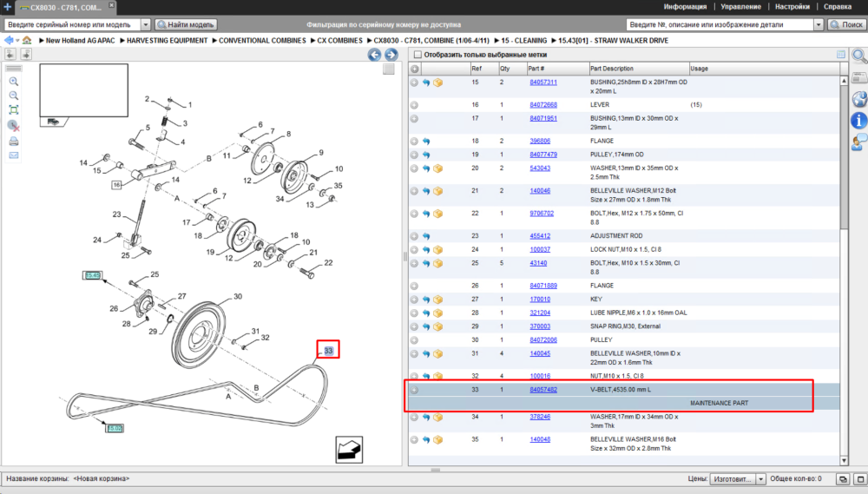868x494 pixels.
Task: Expand tree panel right arrow button
Action: pos(26,55)
